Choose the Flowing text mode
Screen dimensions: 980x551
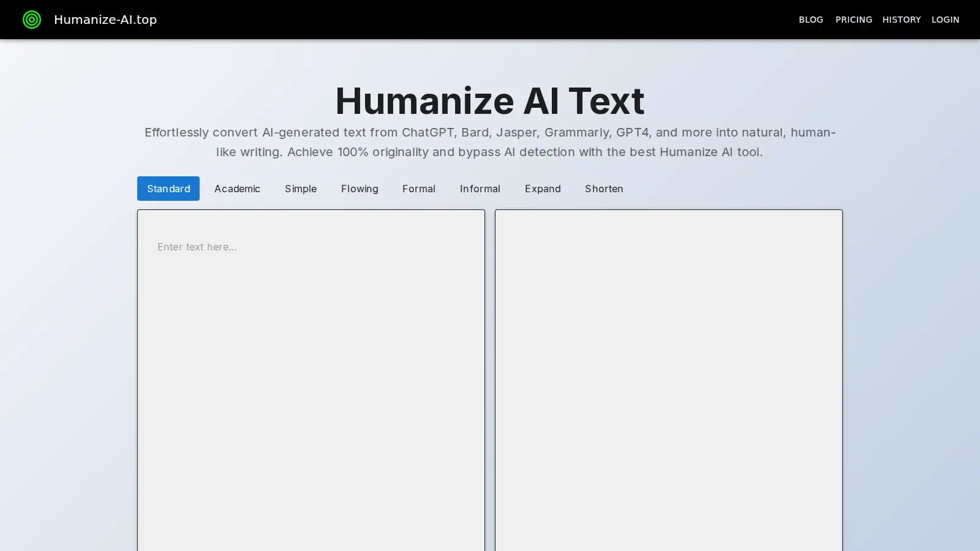(359, 189)
